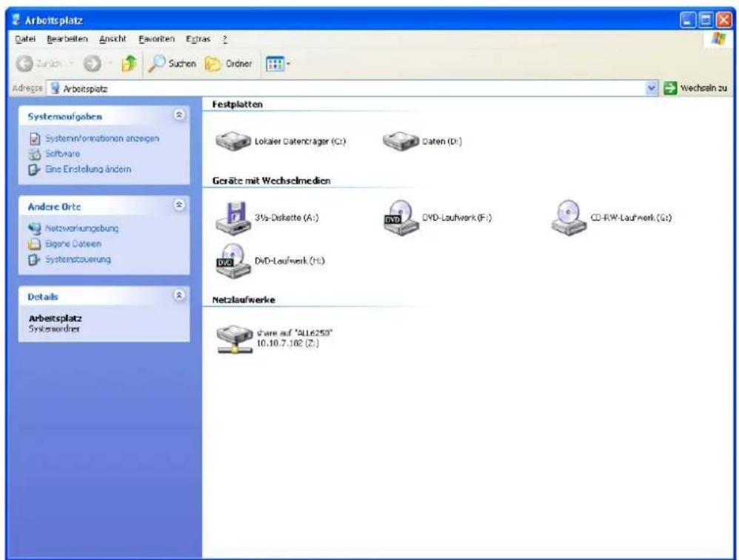The image size is (739, 560).
Task: Click the Netzwerkumgebung network icon
Action: [34, 229]
